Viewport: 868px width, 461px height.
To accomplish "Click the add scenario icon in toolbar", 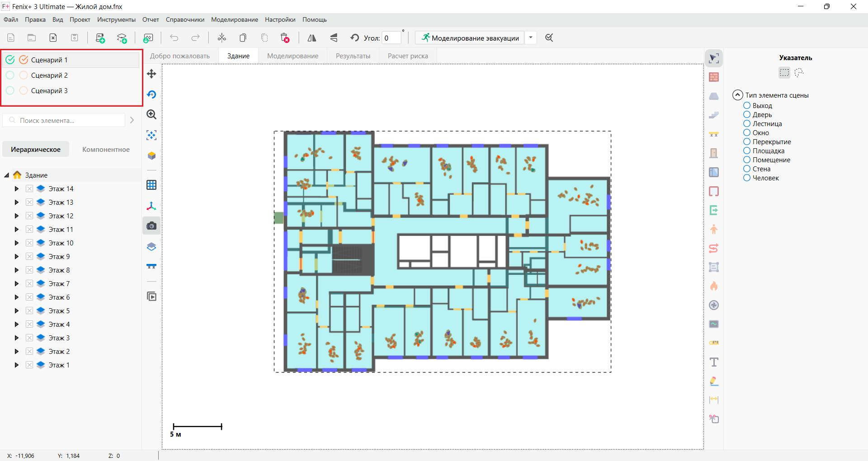I will 100,38.
